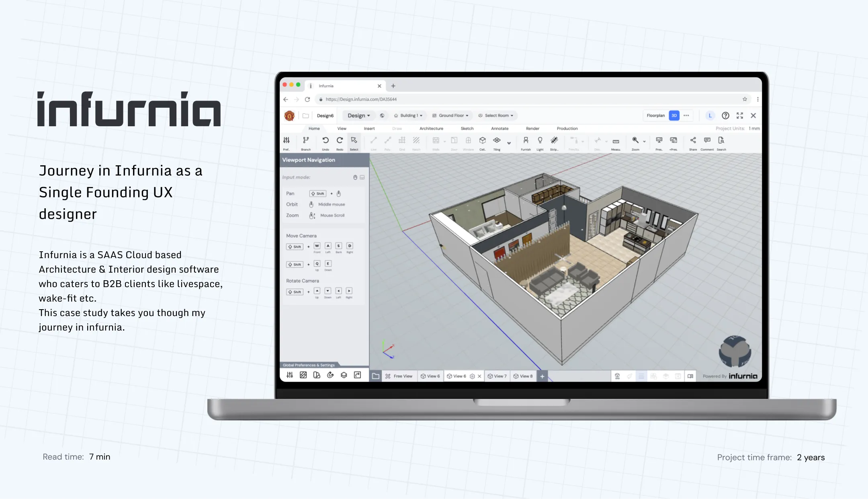Click the hatched square icon in bottom settings bar
This screenshot has height=499, width=868.
[303, 375]
